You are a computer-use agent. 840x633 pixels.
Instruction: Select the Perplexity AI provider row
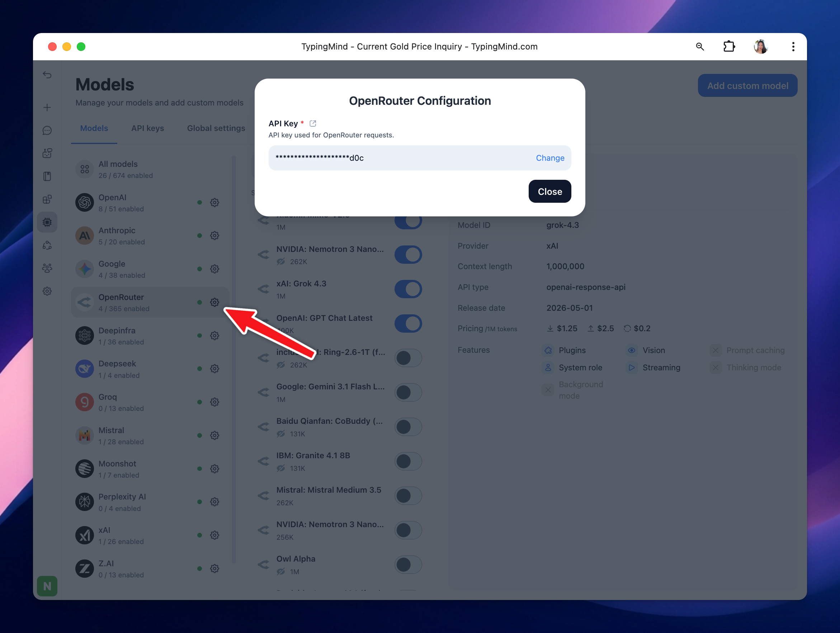[150, 502]
